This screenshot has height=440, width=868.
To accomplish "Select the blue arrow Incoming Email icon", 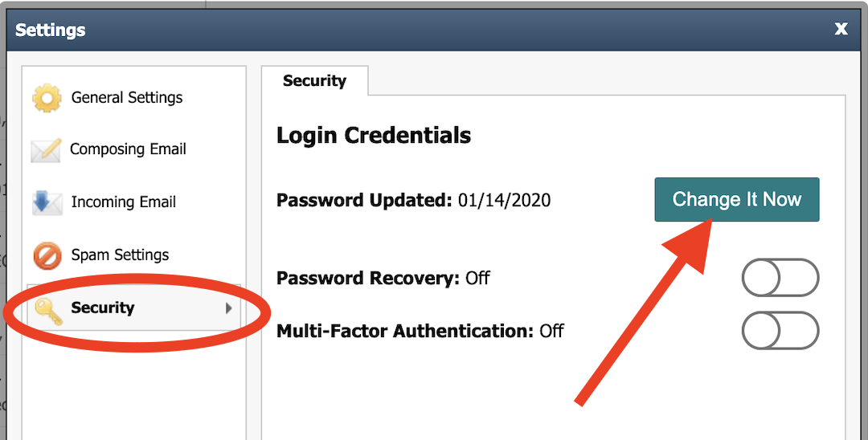I will (47, 203).
